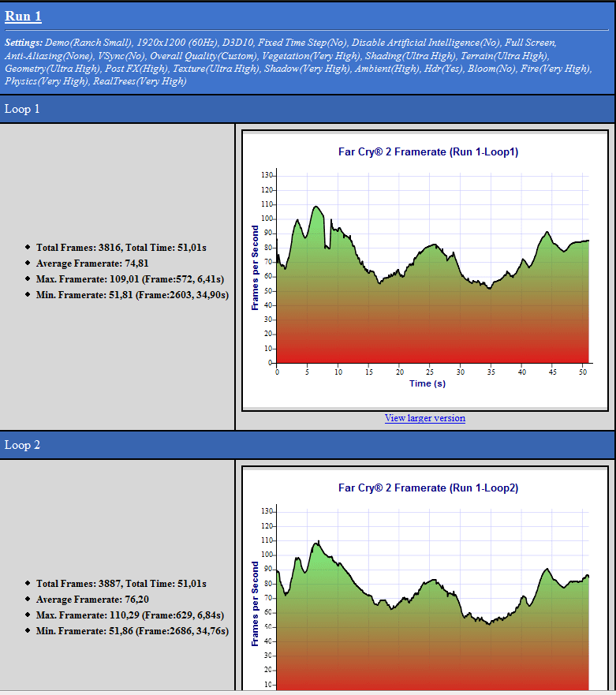
Task: Click the Loop 2 section header
Action: [307, 445]
